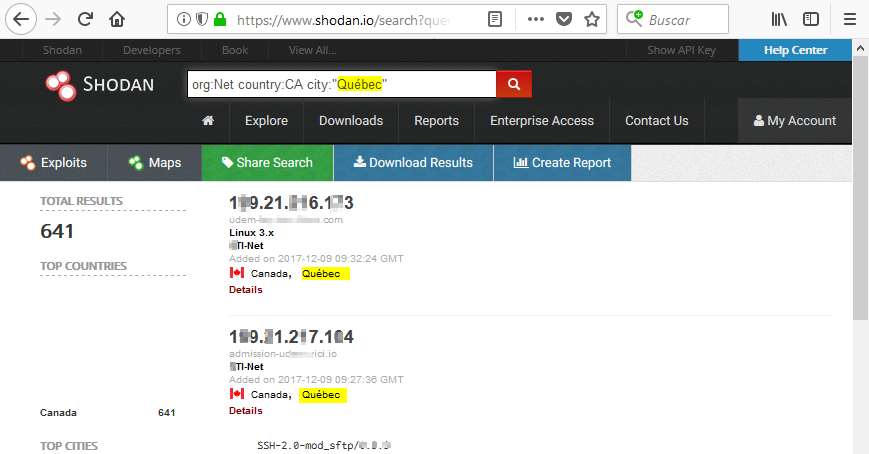Save page to Pocket icon
The width and height of the screenshot is (869, 454).
pyautogui.click(x=564, y=19)
